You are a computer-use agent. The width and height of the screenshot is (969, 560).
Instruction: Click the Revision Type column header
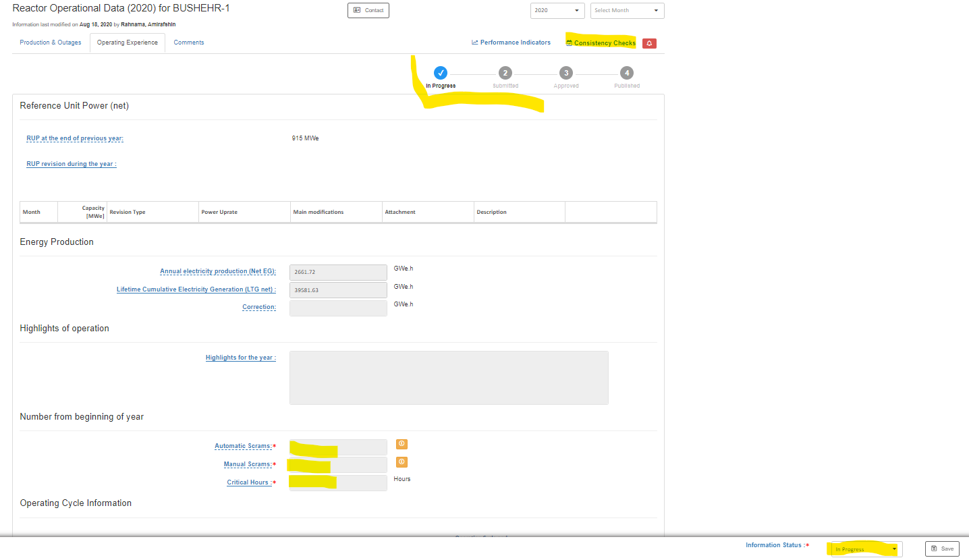[153, 212]
